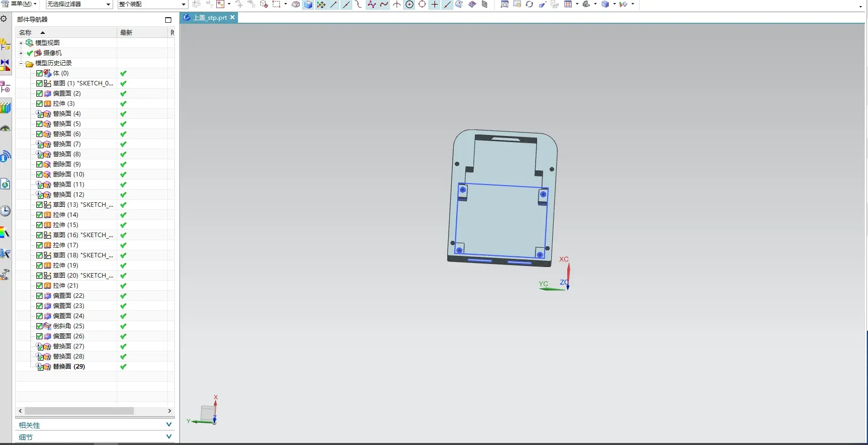Click the 名称 column header to sort
This screenshot has height=445, width=868.
[x=25, y=32]
